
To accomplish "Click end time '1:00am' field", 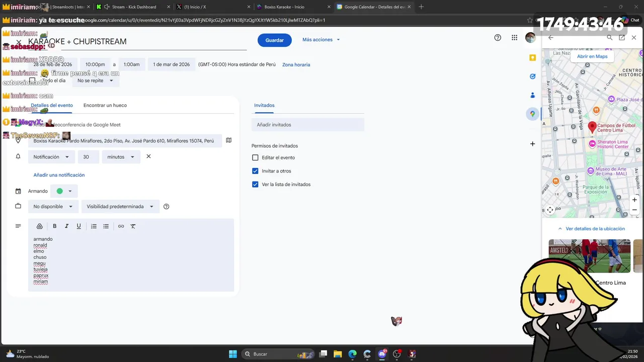I will 131,64.
